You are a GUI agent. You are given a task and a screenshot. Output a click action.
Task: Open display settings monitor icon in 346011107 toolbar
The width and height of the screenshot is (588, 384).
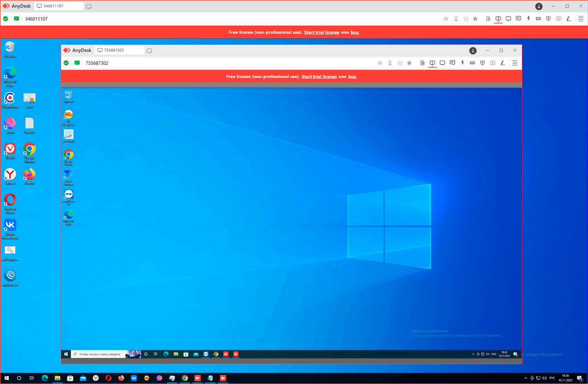[508, 19]
